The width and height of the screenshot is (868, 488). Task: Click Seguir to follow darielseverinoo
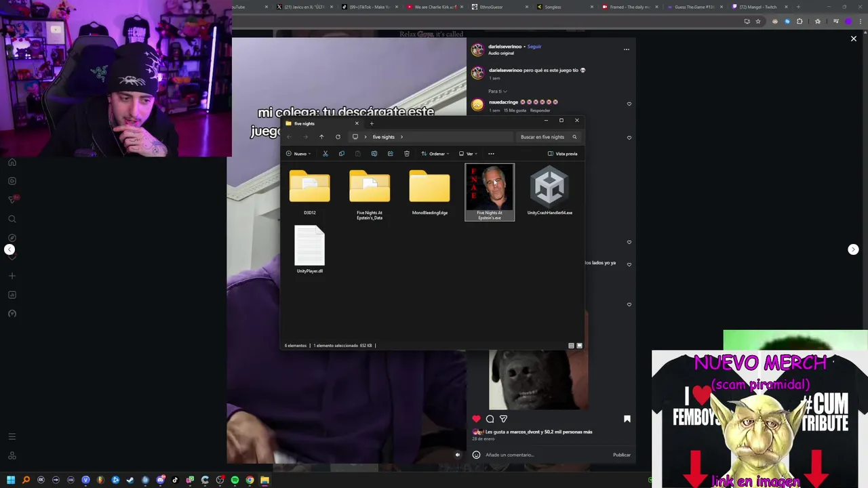pyautogui.click(x=534, y=47)
